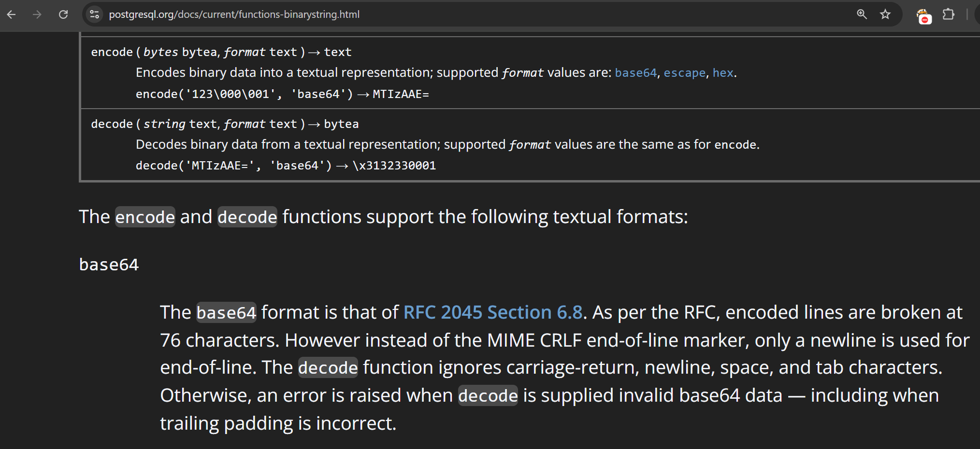Click the highlighted decode word before 'functions support'
This screenshot has width=980, height=449.
pos(247,217)
